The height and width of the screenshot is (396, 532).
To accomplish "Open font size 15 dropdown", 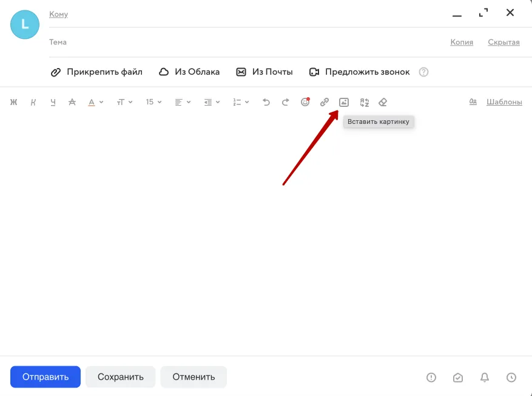I will click(153, 102).
